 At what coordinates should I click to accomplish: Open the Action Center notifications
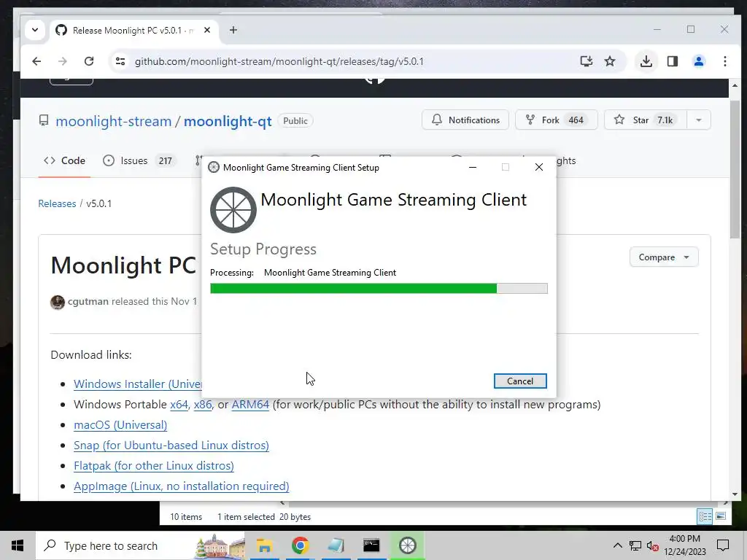tap(723, 545)
